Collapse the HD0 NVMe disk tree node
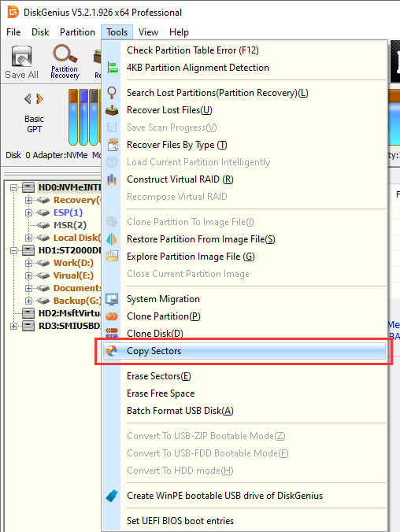Screen dimensions: 400x532 [x=13, y=187]
